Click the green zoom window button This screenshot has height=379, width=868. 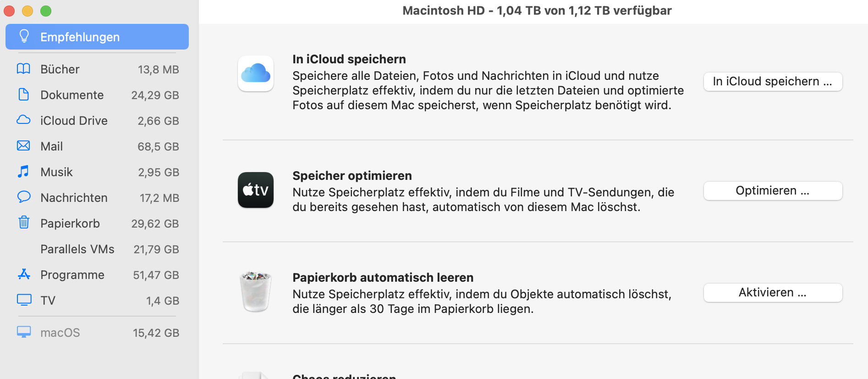click(46, 11)
